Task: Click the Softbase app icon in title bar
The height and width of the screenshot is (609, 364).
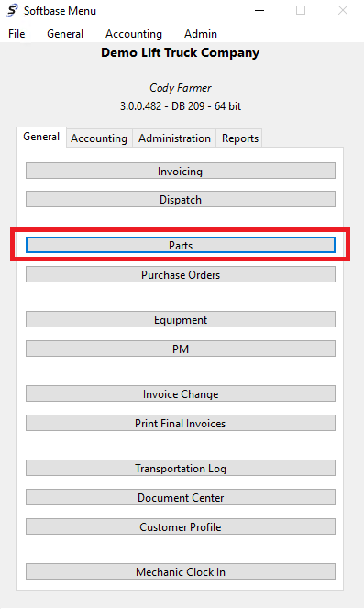Action: pyautogui.click(x=12, y=10)
